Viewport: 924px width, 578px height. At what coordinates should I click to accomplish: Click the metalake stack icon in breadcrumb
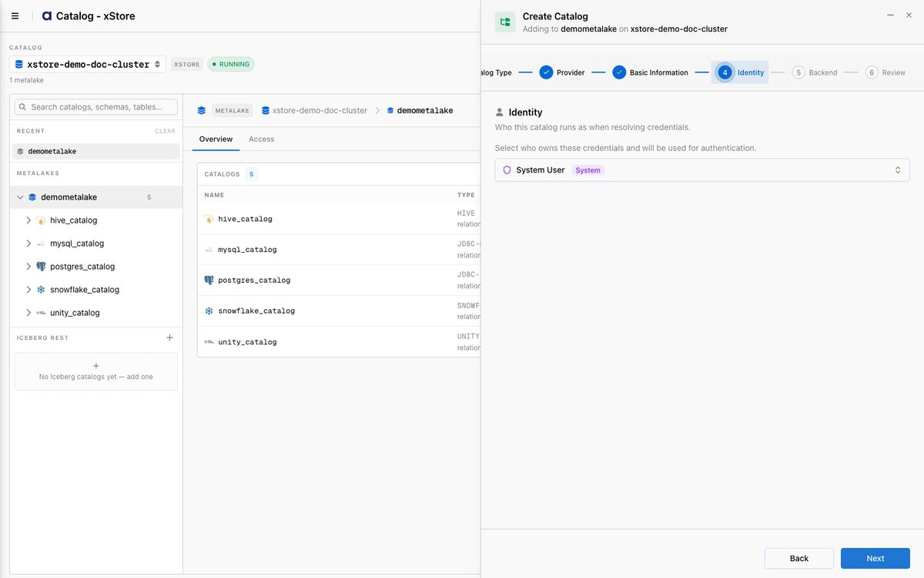point(202,111)
